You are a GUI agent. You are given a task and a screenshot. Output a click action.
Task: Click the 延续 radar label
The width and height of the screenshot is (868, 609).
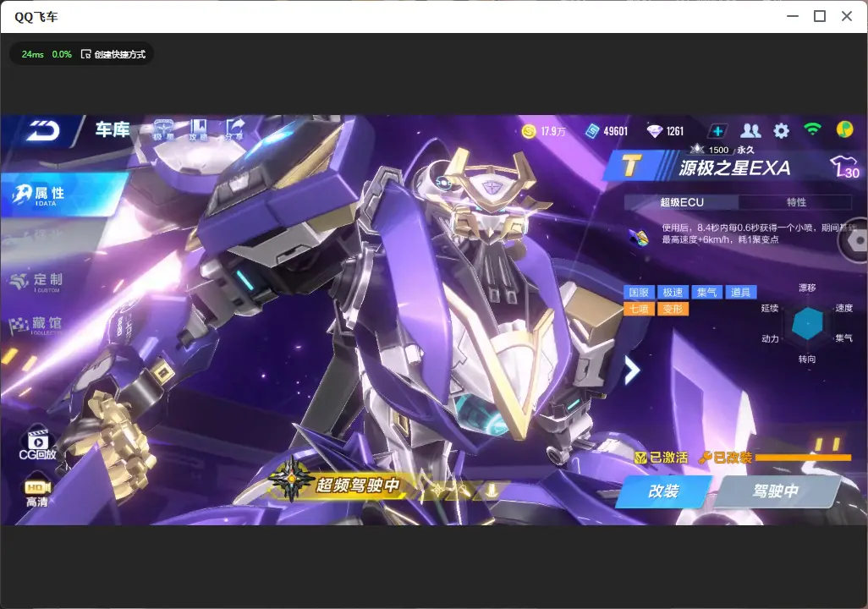[770, 308]
